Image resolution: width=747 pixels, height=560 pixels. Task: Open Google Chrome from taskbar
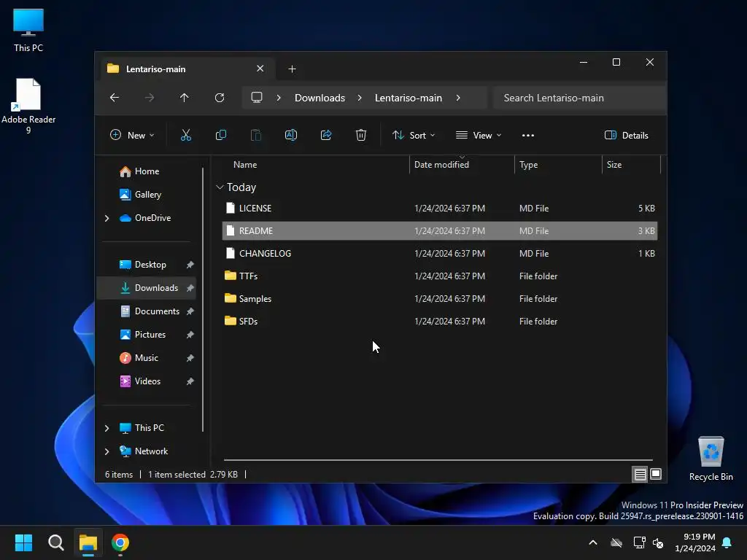click(x=120, y=542)
